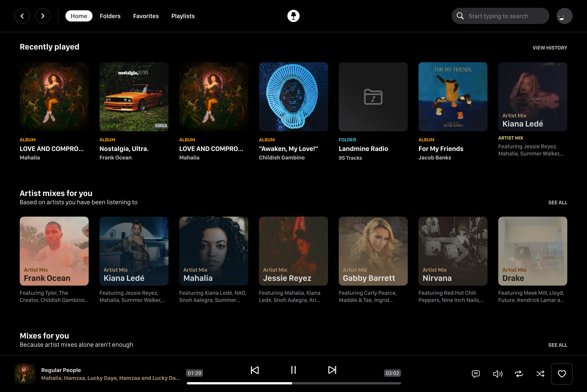Click the now-playing album art thumbnail
This screenshot has width=587, height=392.
click(25, 374)
